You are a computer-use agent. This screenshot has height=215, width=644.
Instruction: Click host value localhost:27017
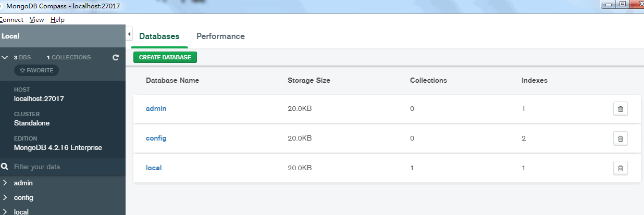(39, 98)
